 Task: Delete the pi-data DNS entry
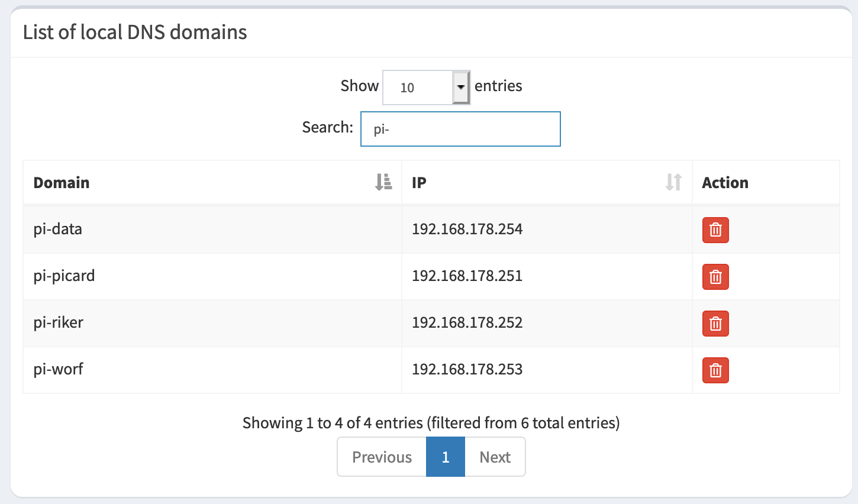point(715,230)
